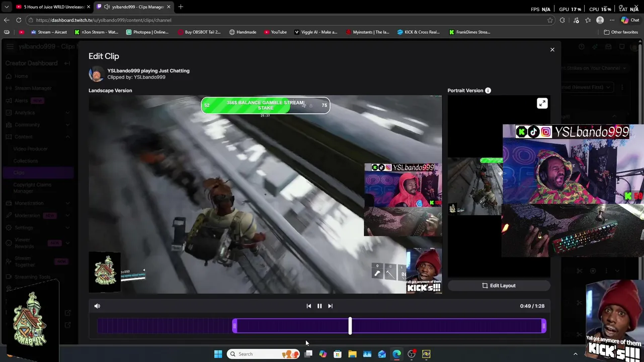Open the browser sidebar apps icon
Screen dimensions: 644x362
click(x=7, y=32)
